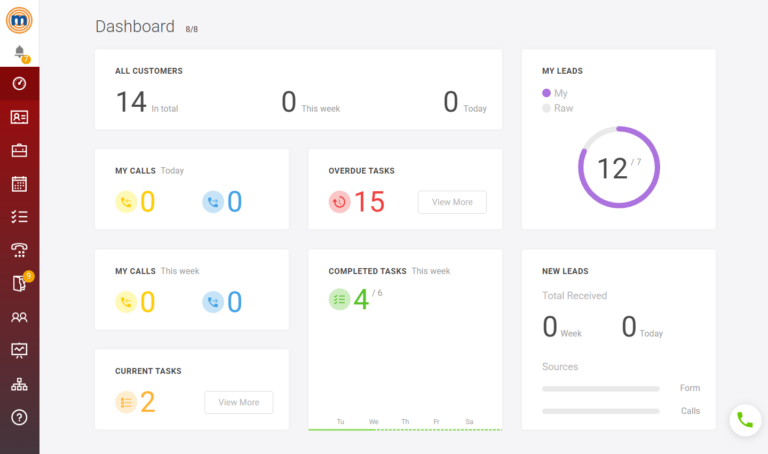Open the help question mark icon
The height and width of the screenshot is (454, 768).
[19, 417]
